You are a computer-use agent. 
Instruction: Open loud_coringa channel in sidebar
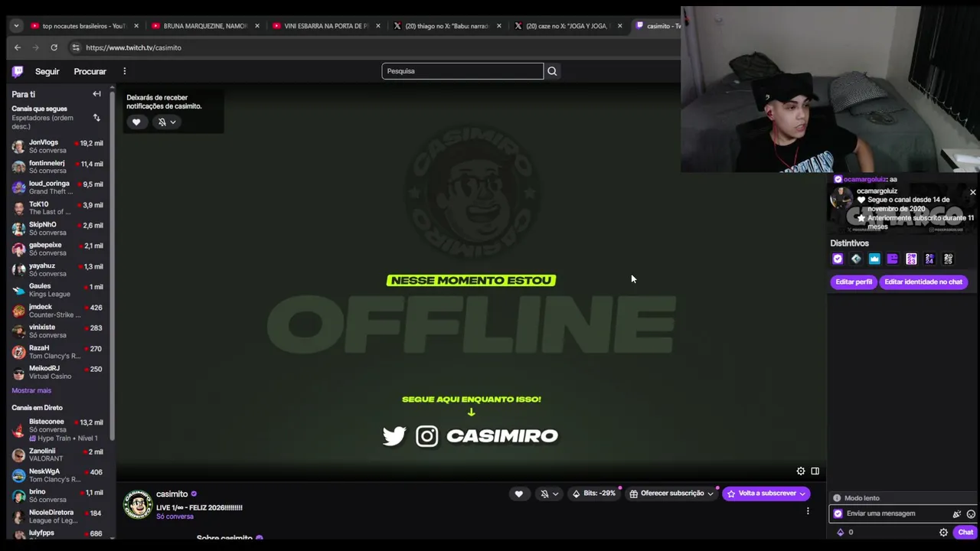[x=57, y=187]
